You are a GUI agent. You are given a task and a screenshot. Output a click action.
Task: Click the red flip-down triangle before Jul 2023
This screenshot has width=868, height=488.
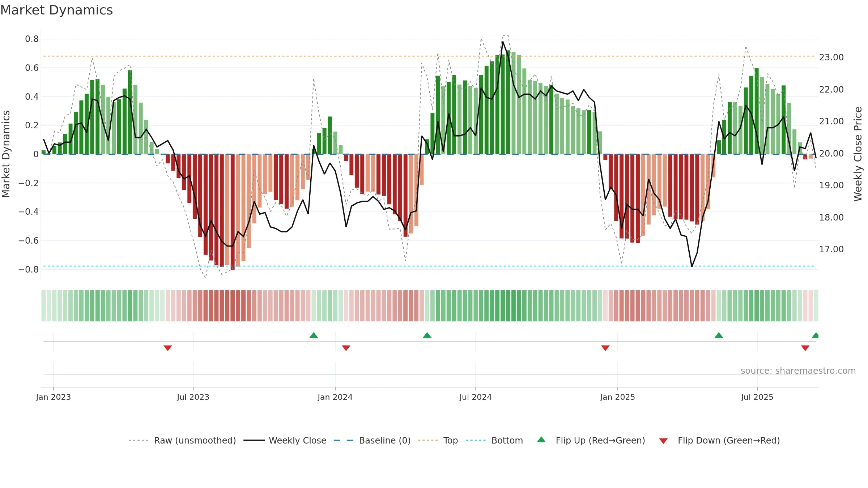pos(168,348)
